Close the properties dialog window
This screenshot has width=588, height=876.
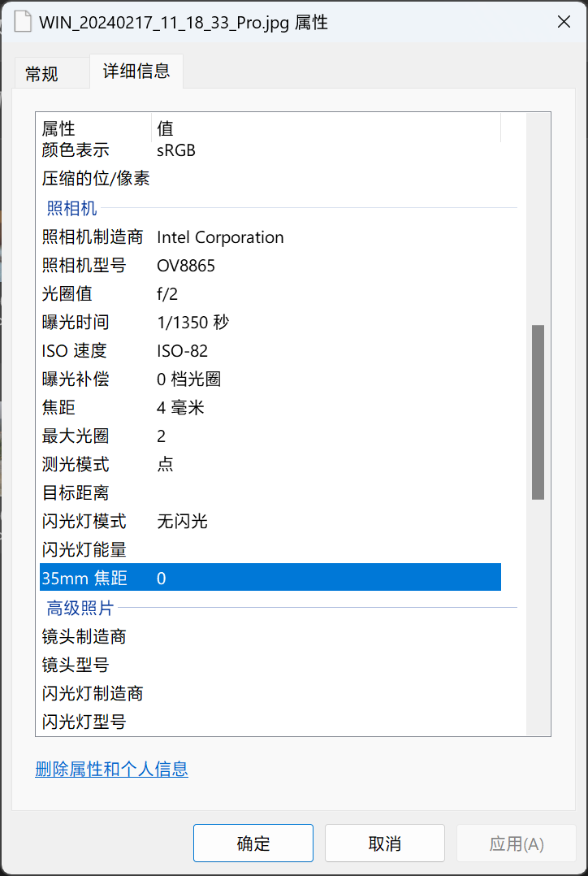point(564,23)
